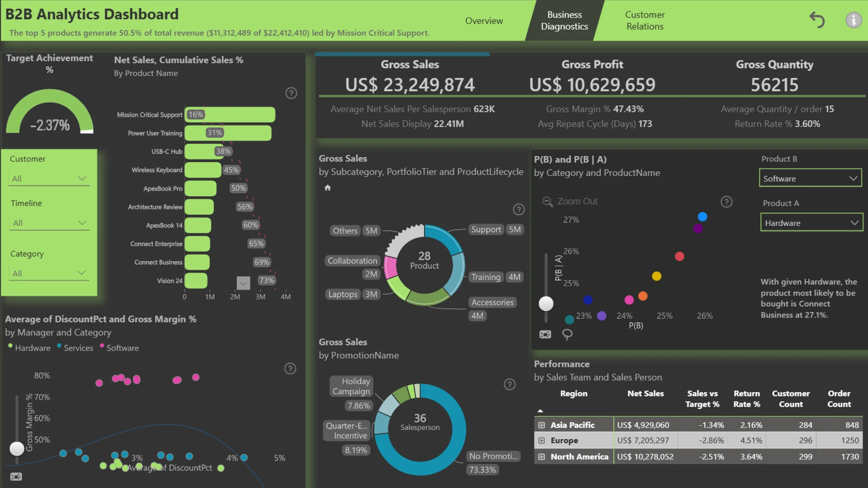This screenshot has height=488, width=868.
Task: Click the home icon under Gross Sales by Subcategory
Action: [328, 188]
